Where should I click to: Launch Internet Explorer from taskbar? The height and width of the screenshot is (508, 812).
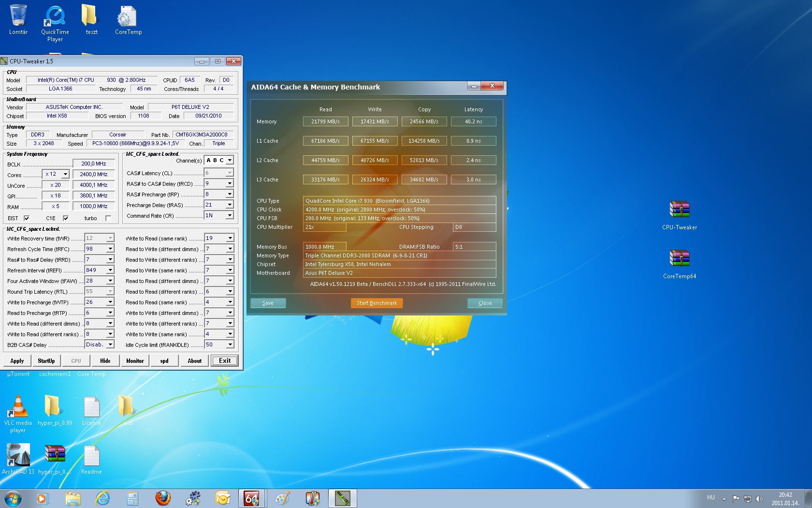point(102,498)
